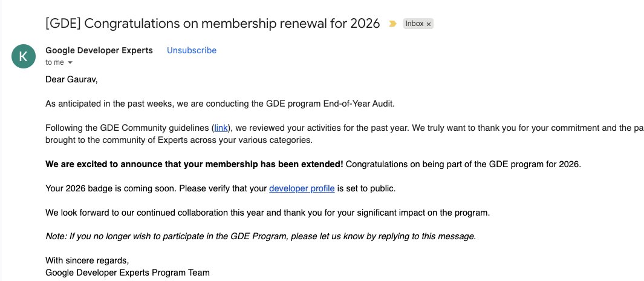
Task: Click the 'to me' recipient text
Action: pos(54,62)
